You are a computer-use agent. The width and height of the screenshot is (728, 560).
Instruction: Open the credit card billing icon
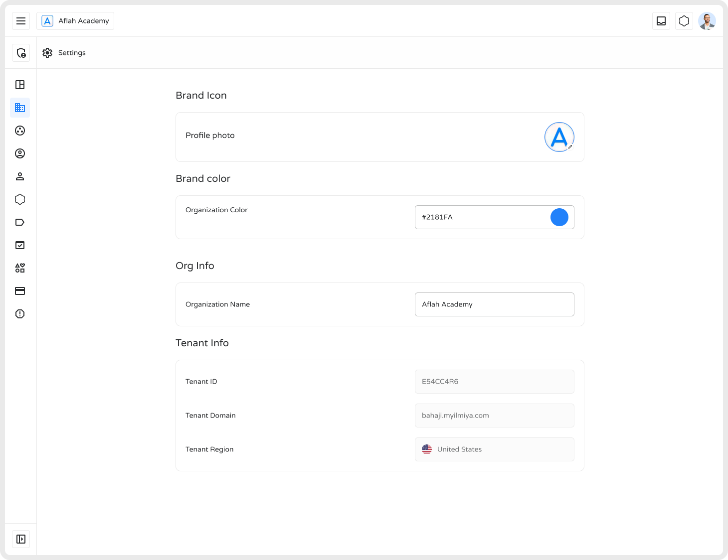(20, 291)
